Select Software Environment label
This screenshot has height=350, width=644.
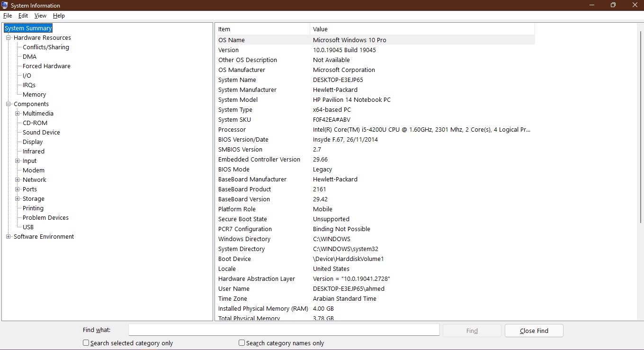[44, 237]
